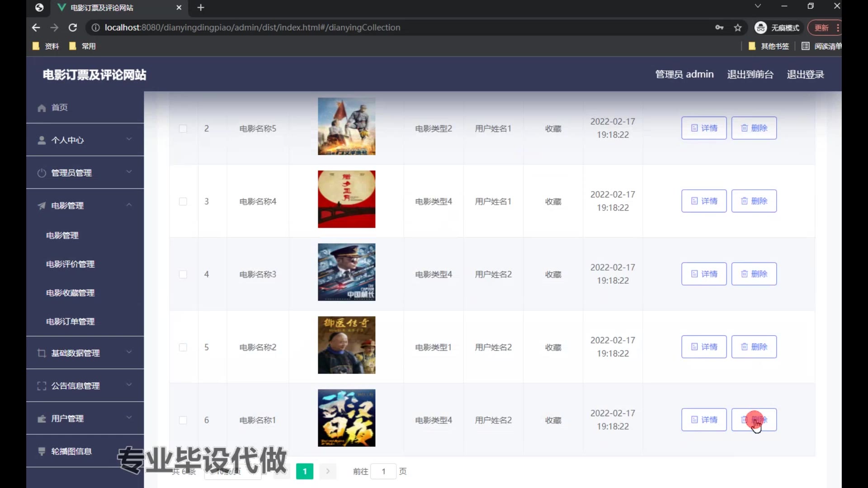Viewport: 868px width, 488px height.
Task: Open the saved password key icon
Action: tap(719, 28)
